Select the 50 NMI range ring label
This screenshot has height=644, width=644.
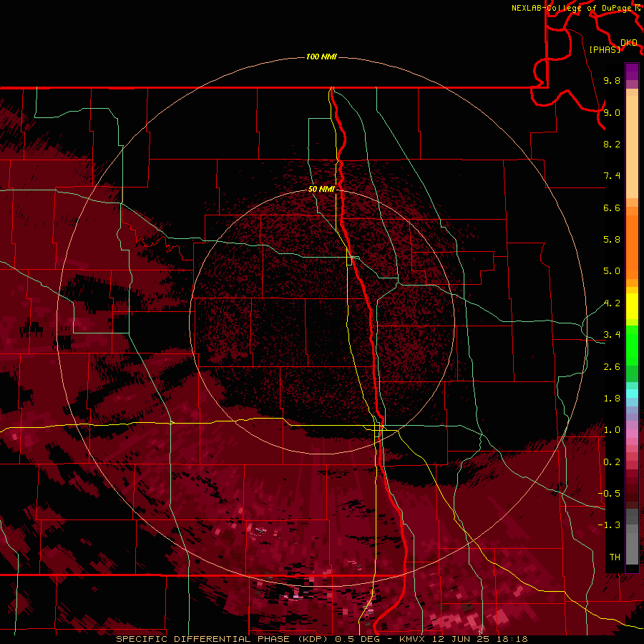point(321,189)
